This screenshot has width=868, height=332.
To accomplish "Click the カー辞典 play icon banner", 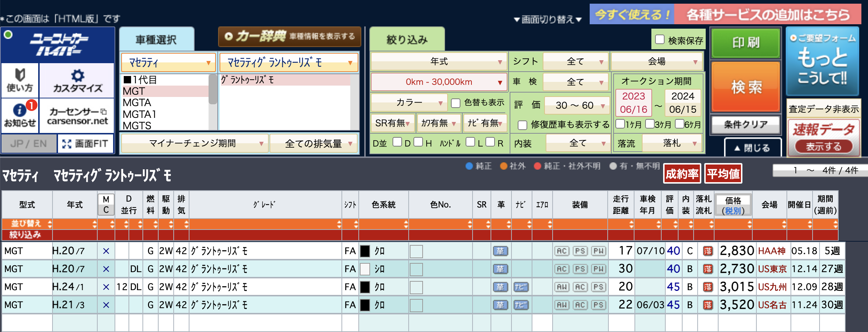I will (x=290, y=36).
